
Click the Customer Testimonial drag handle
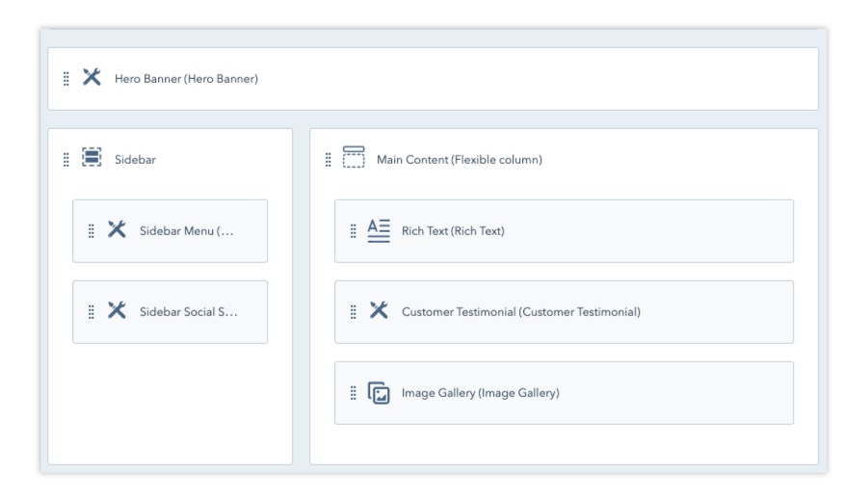353,312
